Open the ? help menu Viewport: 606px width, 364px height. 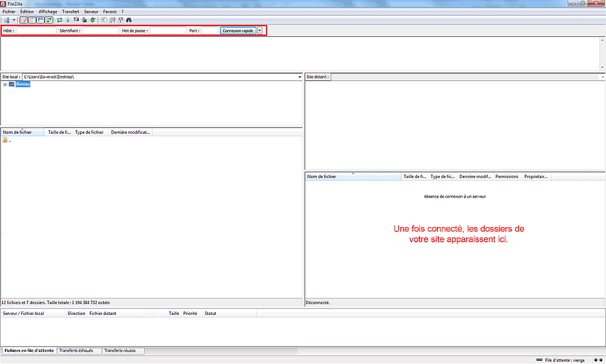(122, 12)
